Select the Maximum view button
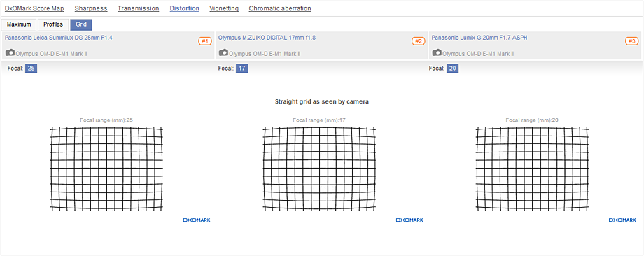 click(x=19, y=24)
